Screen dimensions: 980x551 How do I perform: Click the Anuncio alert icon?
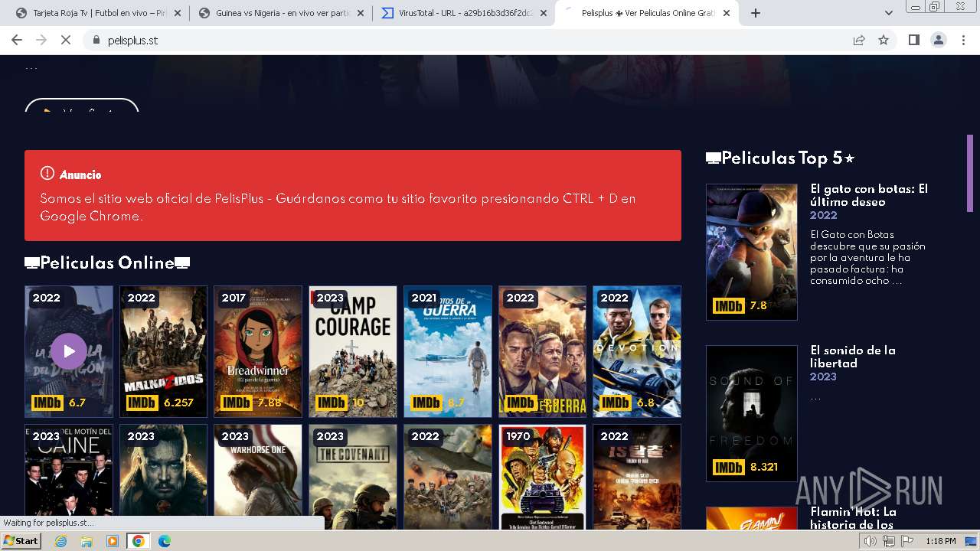47,174
